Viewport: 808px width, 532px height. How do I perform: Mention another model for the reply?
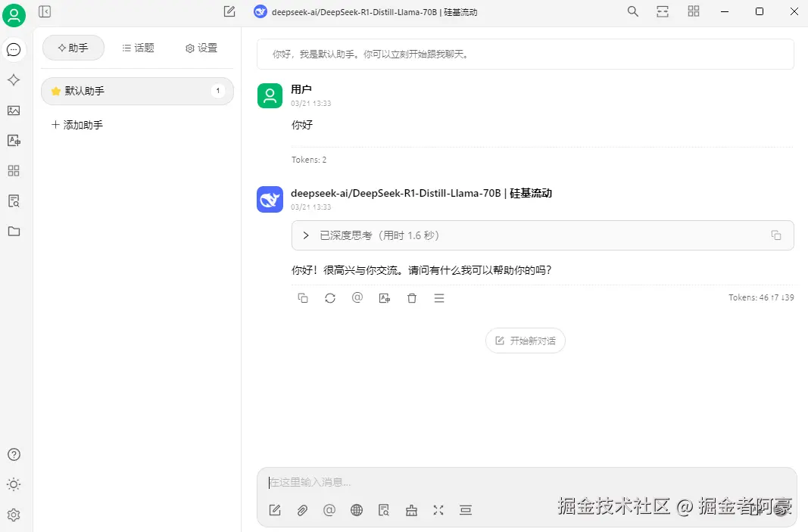coord(357,297)
